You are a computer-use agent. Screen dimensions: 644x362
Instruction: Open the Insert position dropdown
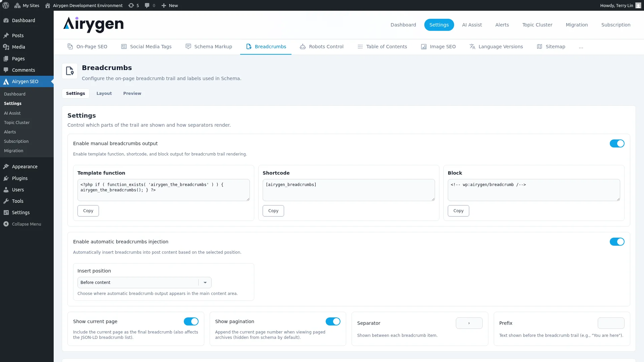click(144, 283)
